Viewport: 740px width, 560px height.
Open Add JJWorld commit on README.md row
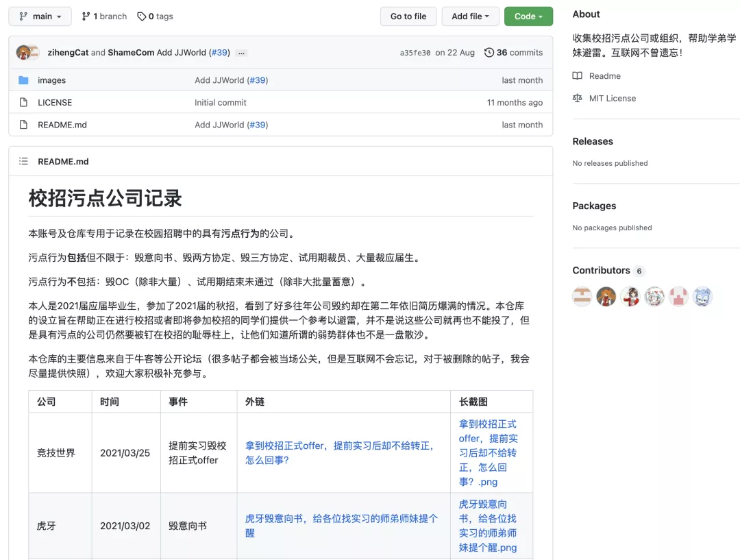point(219,125)
